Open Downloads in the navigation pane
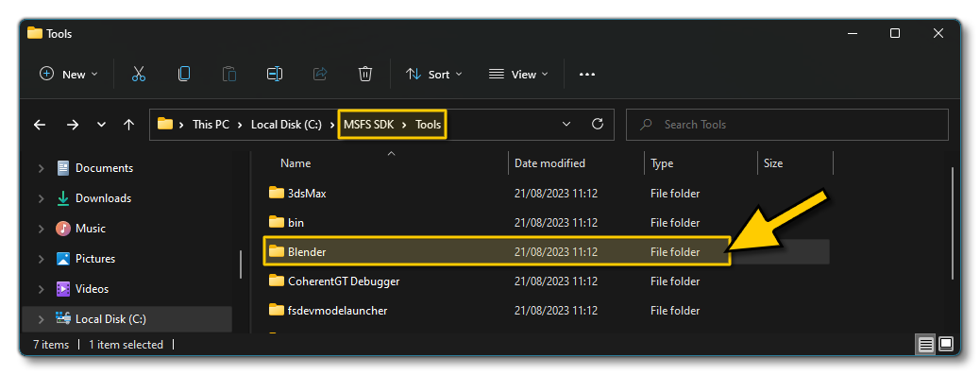This screenshot has height=375, width=980. point(103,198)
